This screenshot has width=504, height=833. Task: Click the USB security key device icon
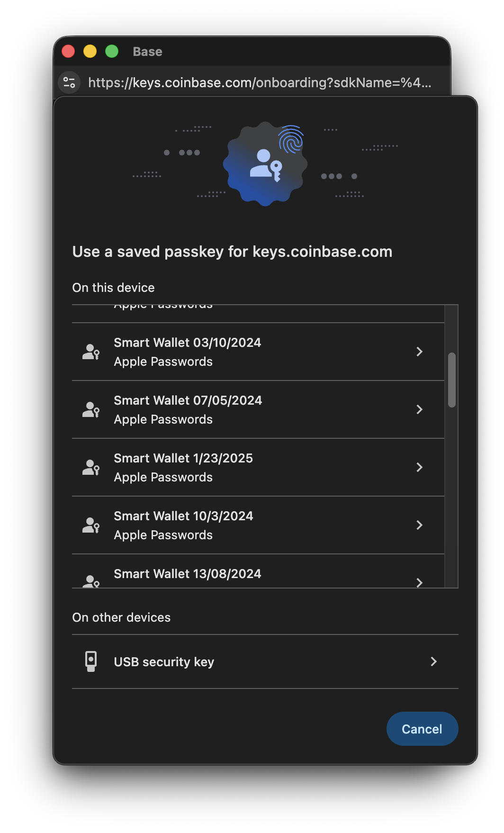91,661
